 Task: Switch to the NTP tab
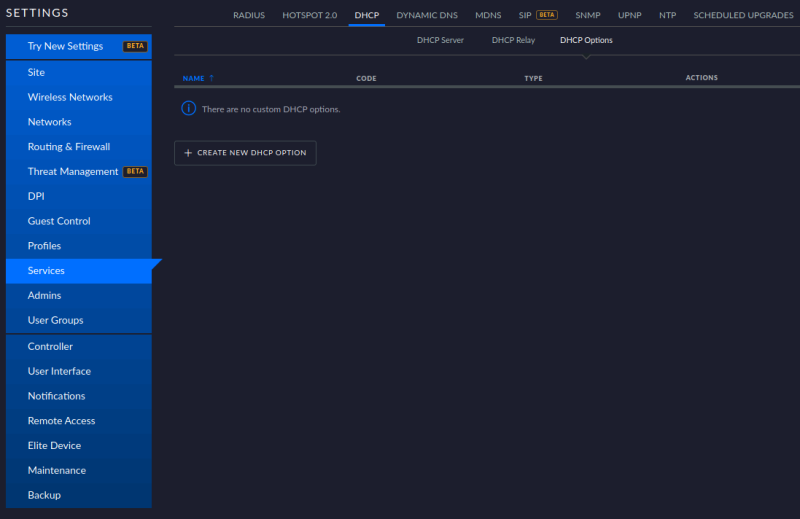(x=667, y=15)
